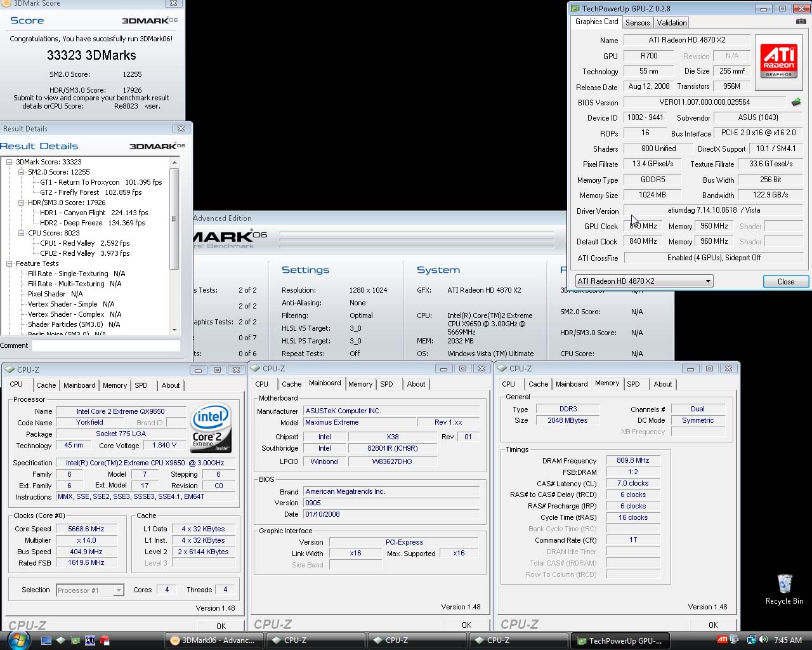
Task: Select GT2 - Firefly Forest 102.859 fps row
Action: pyautogui.click(x=91, y=192)
